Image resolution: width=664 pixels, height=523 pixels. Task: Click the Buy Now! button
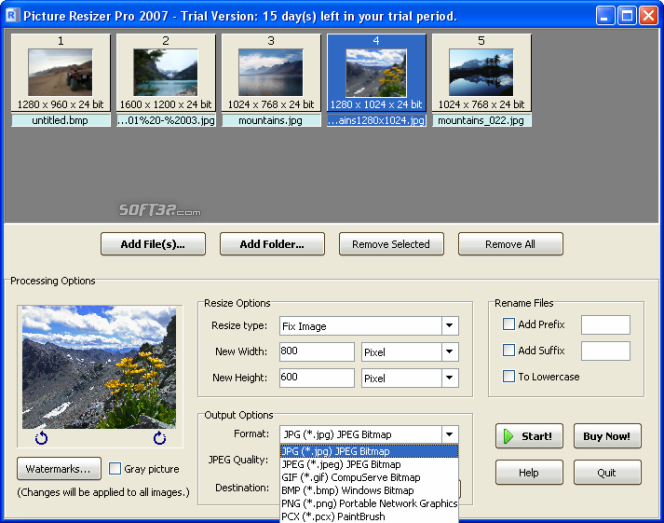click(607, 436)
